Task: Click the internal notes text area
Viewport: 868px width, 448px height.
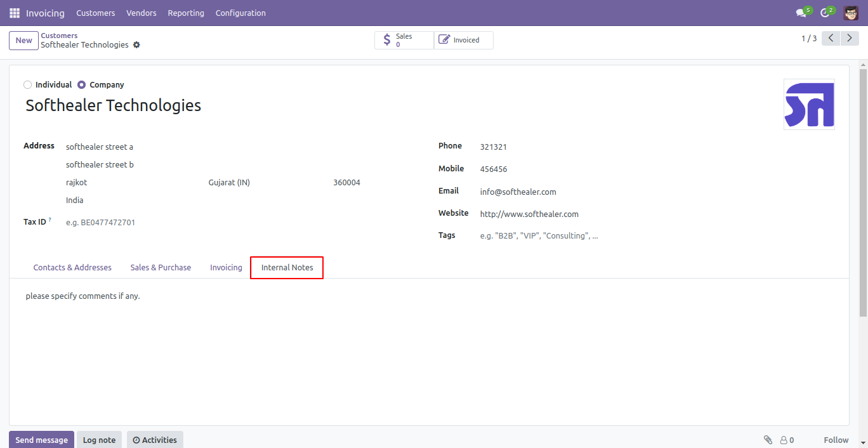Action: pos(429,296)
